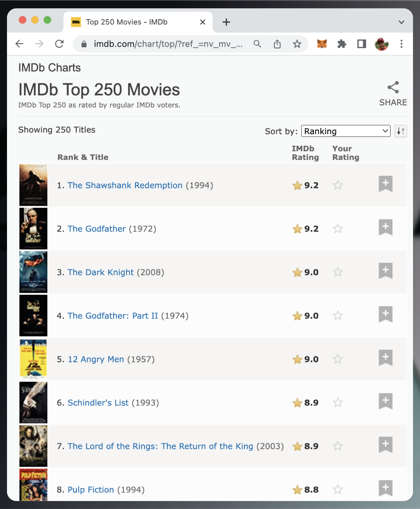This screenshot has height=509, width=420.
Task: Rate 12 Angry Men using empty star
Action: pyautogui.click(x=338, y=359)
